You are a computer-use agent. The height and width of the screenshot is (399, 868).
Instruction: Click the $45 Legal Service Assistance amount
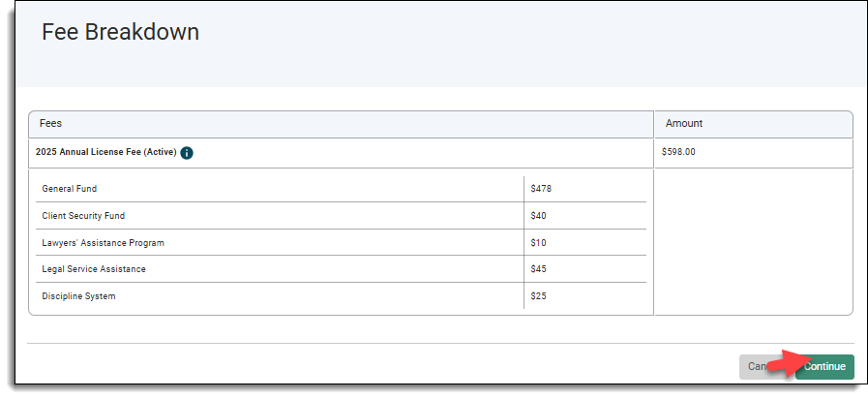pos(539,269)
